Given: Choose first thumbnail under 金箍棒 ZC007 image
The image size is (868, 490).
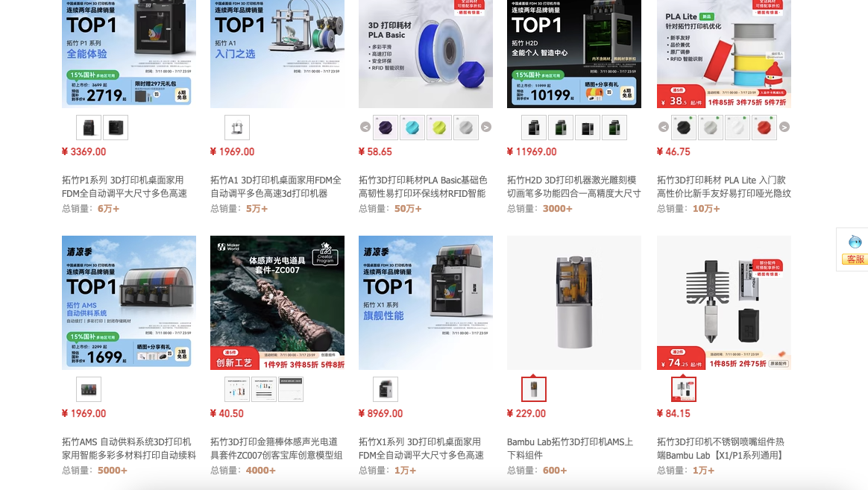Looking at the screenshot, I should pos(237,389).
